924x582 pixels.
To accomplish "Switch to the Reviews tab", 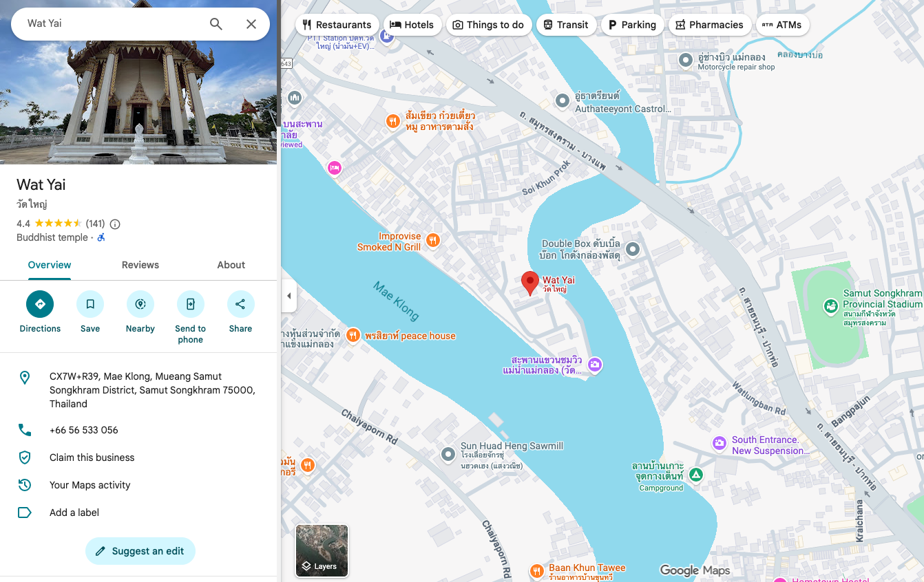I will [140, 265].
